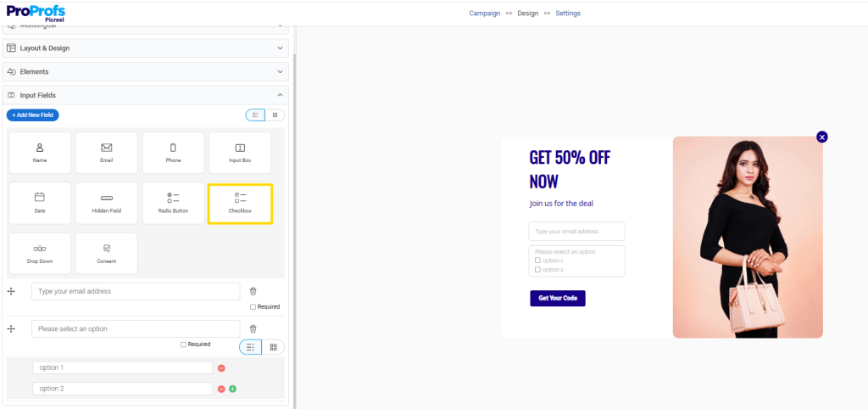Grab the move handle of the select-option field
Viewport: 868px width, 409px height.
[x=10, y=329]
